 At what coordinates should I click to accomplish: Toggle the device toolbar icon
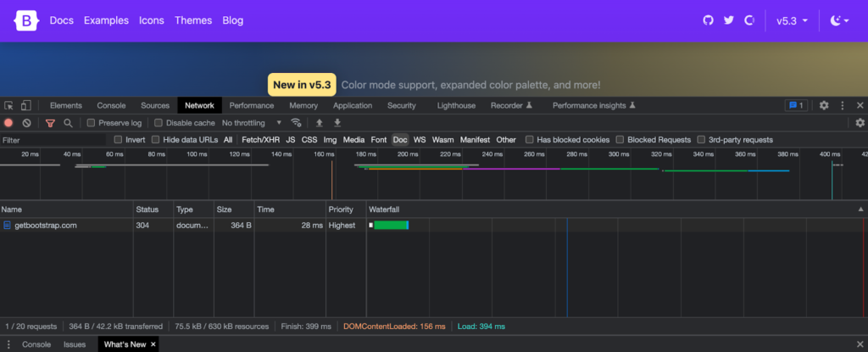tap(26, 105)
